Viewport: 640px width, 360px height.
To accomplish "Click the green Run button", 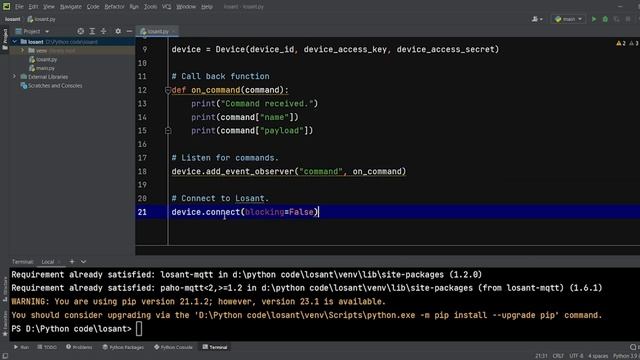I will pyautogui.click(x=594, y=19).
